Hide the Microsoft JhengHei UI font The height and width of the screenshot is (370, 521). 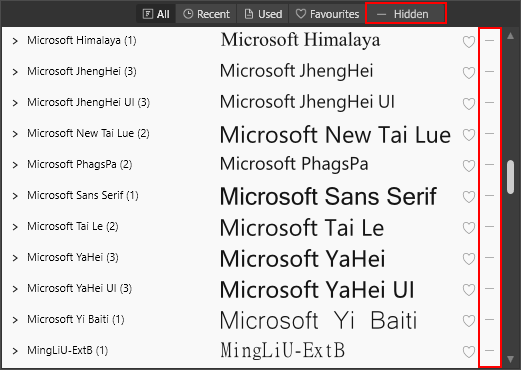tap(489, 102)
